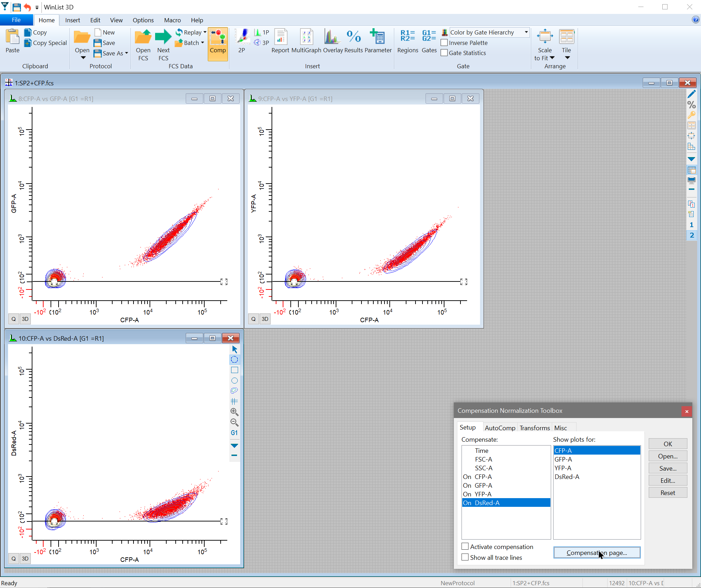Image resolution: width=701 pixels, height=588 pixels.
Task: Open Color by Gate Hierarchy dropdown
Action: tap(526, 32)
